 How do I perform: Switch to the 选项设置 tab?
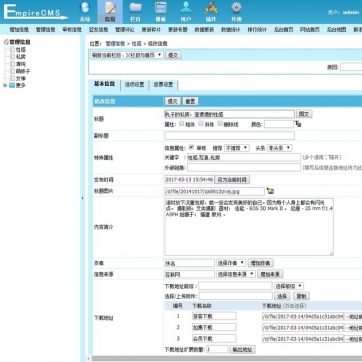(135, 85)
